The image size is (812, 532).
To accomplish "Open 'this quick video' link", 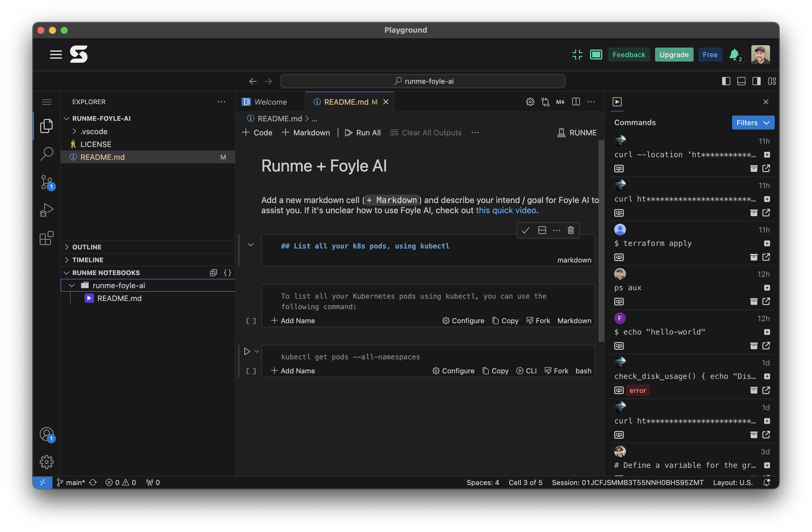I will pos(506,210).
